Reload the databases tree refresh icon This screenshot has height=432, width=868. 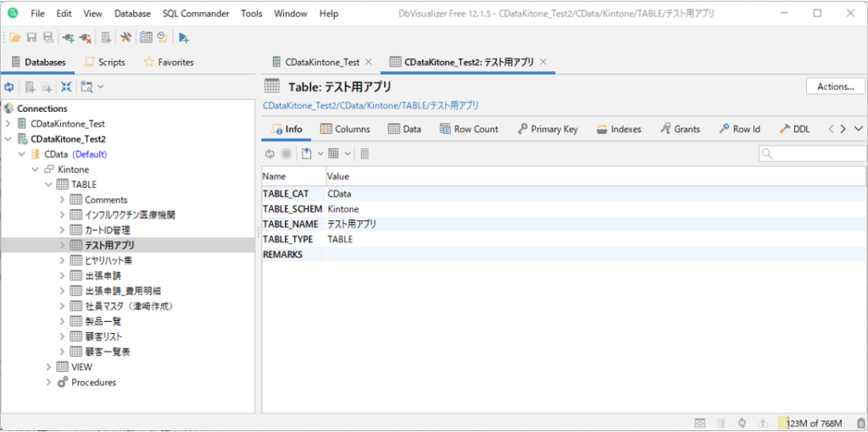[x=8, y=87]
